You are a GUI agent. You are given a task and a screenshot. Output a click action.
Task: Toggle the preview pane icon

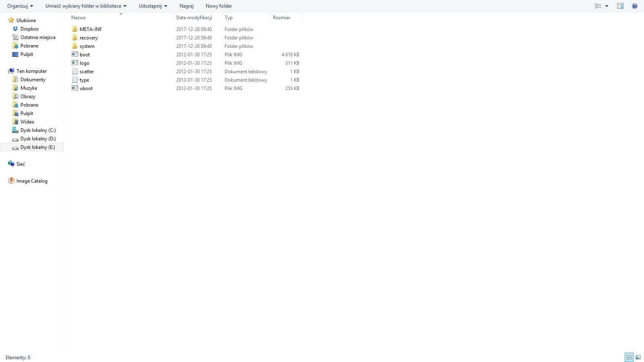point(620,6)
